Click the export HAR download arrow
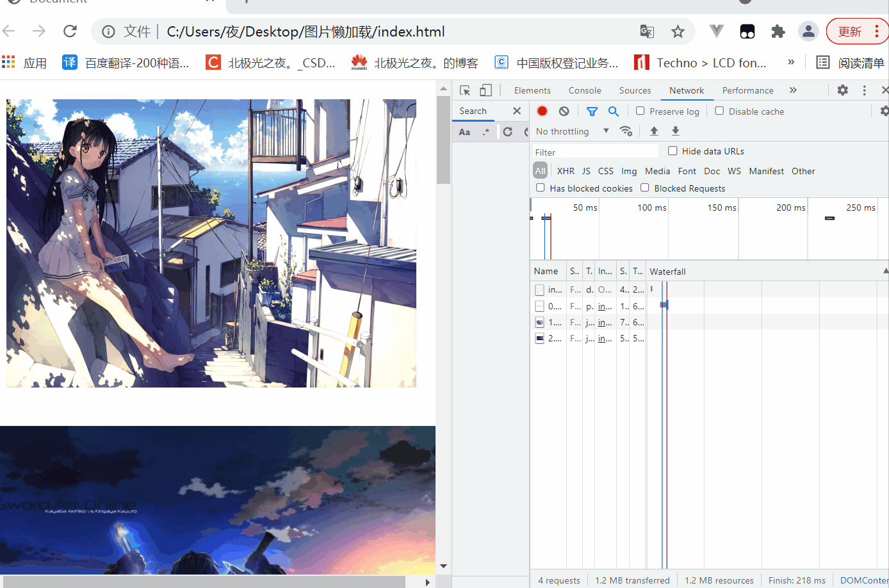The height and width of the screenshot is (588, 889). pyautogui.click(x=675, y=131)
